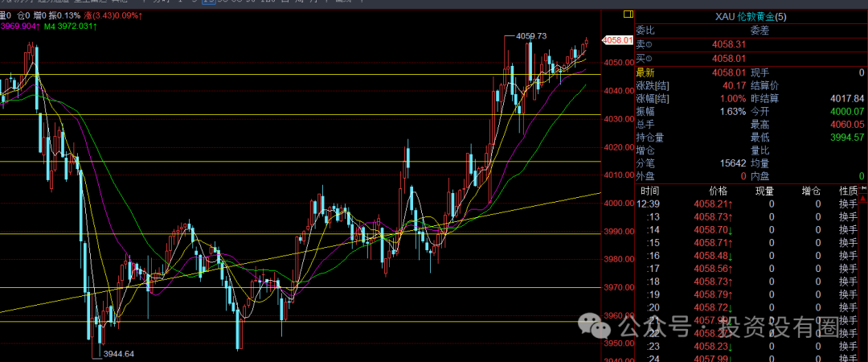Click the 最新 label
The width and height of the screenshot is (868, 362).
coord(645,72)
